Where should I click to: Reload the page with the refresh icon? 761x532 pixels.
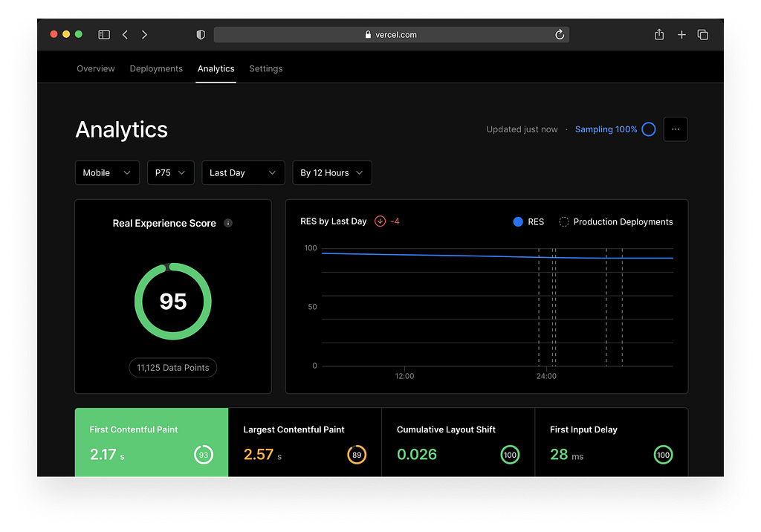(x=560, y=34)
